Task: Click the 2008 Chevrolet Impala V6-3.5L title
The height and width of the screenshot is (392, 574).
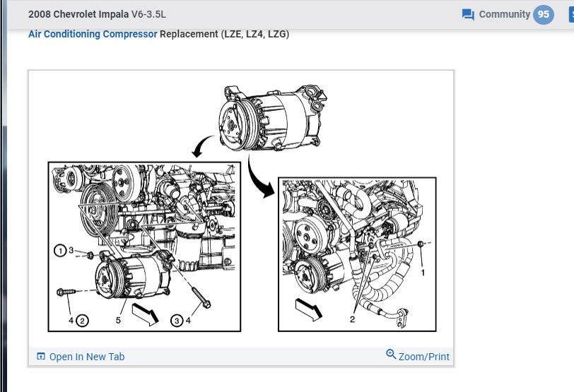Action: 97,14
